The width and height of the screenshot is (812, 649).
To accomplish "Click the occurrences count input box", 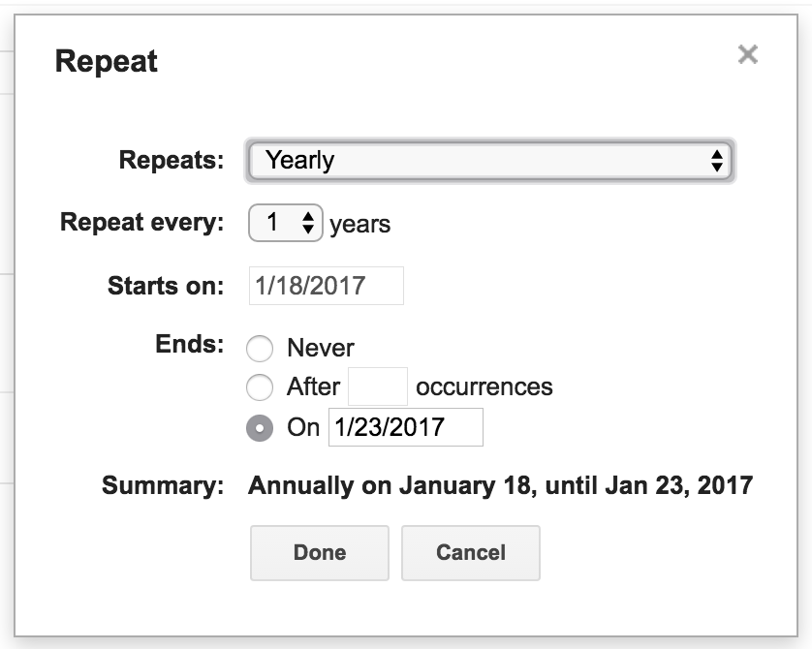I will click(377, 387).
